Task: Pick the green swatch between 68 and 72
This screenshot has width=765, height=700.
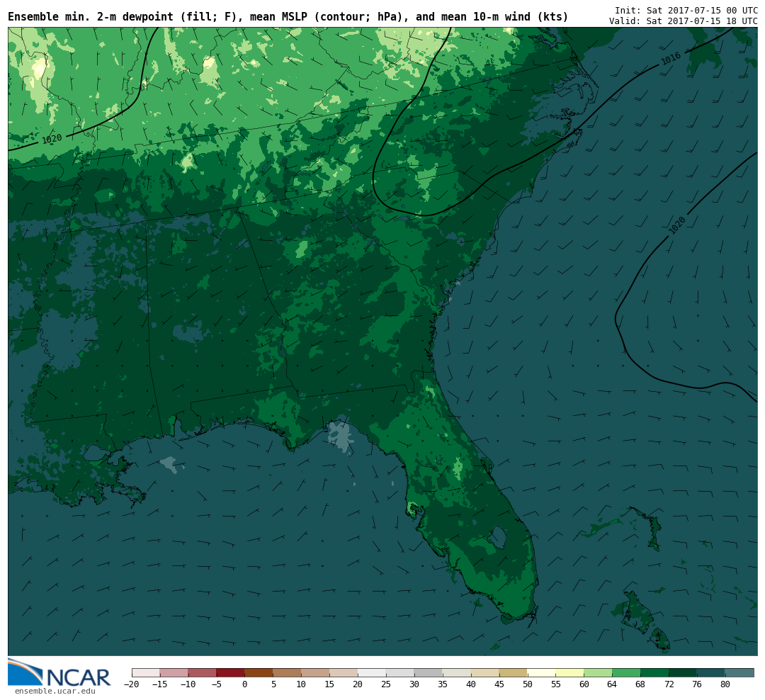Action: (655, 672)
